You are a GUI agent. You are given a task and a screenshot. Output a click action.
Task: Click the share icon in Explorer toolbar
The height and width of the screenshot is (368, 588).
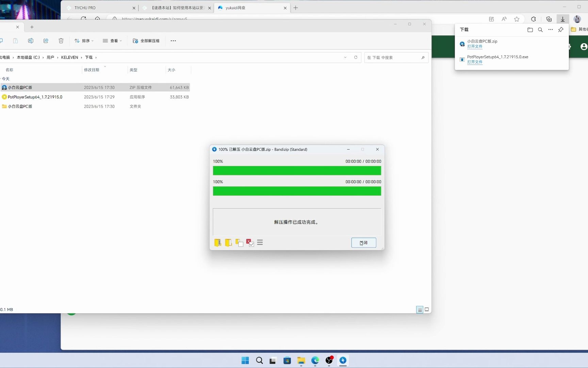[46, 41]
